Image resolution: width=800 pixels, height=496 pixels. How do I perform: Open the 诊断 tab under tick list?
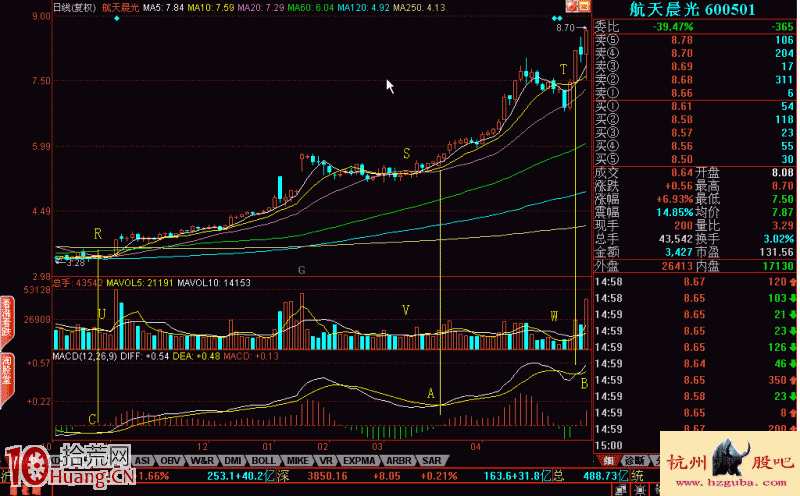tap(634, 460)
